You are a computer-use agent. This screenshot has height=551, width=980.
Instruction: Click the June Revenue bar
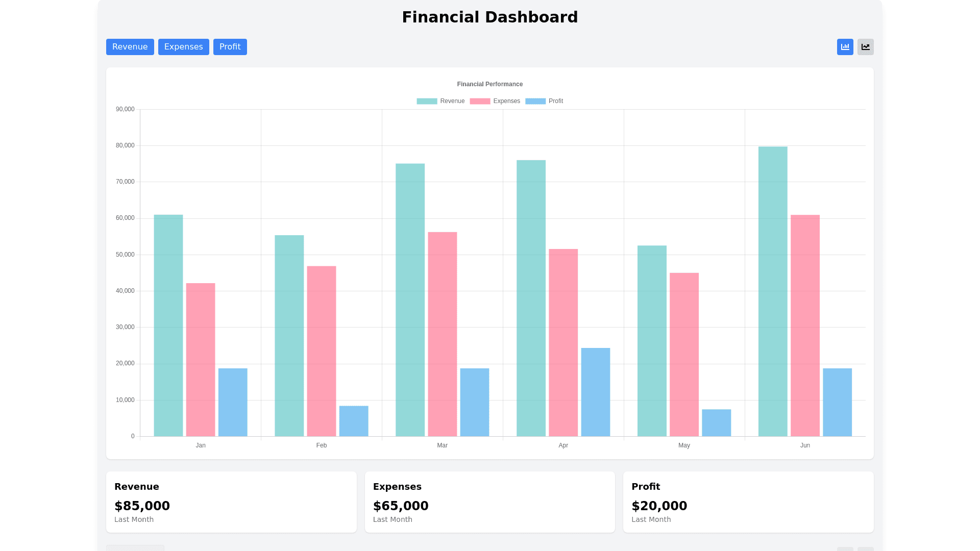click(772, 291)
